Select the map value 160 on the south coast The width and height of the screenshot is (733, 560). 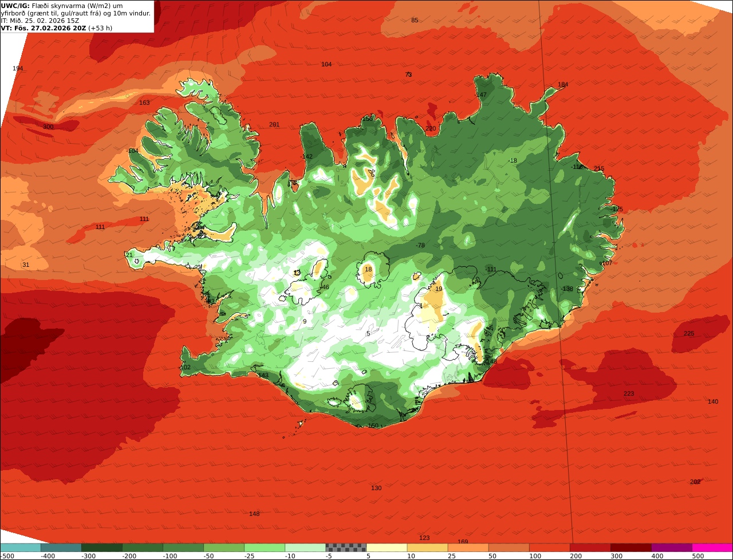click(x=373, y=425)
